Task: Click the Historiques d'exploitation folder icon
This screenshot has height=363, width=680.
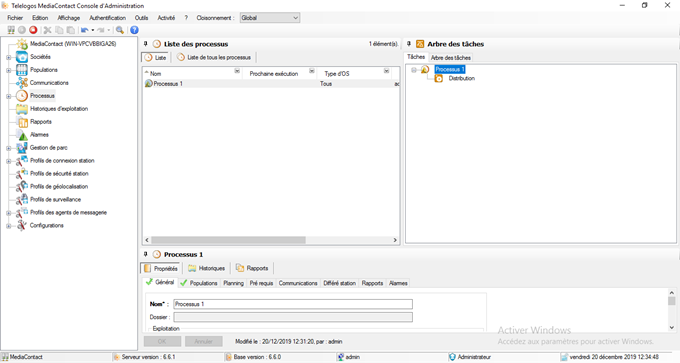Action: coord(22,109)
